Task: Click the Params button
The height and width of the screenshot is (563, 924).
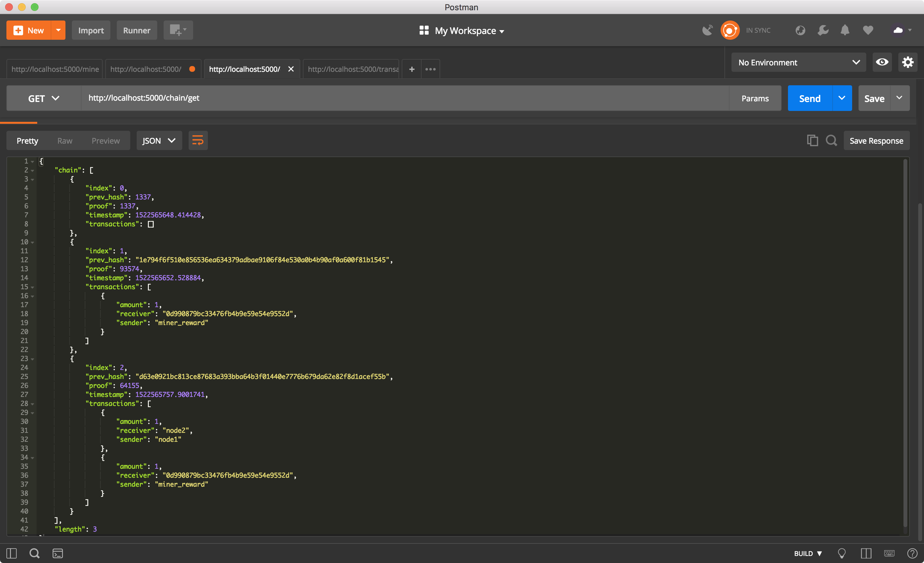Action: 755,98
